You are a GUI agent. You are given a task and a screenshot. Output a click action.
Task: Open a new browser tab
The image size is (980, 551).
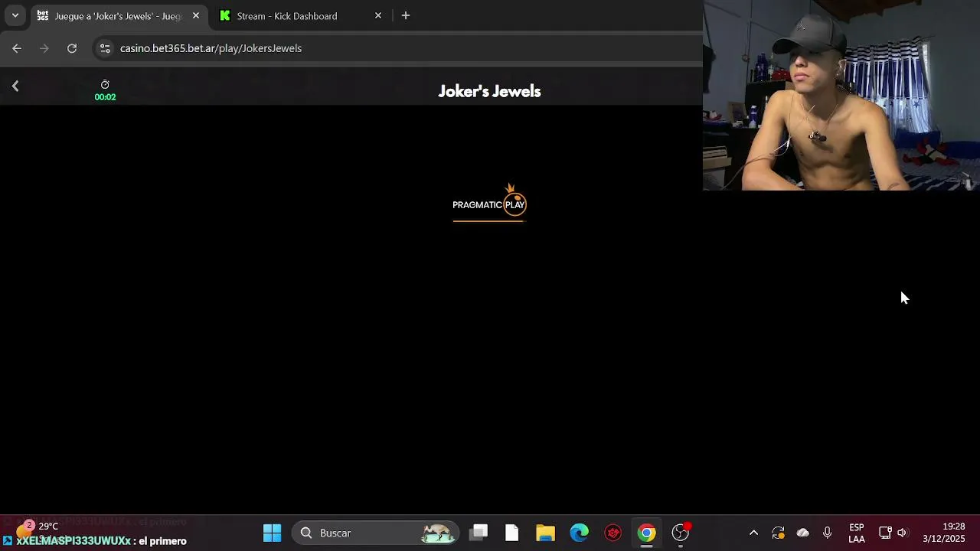pyautogui.click(x=406, y=15)
